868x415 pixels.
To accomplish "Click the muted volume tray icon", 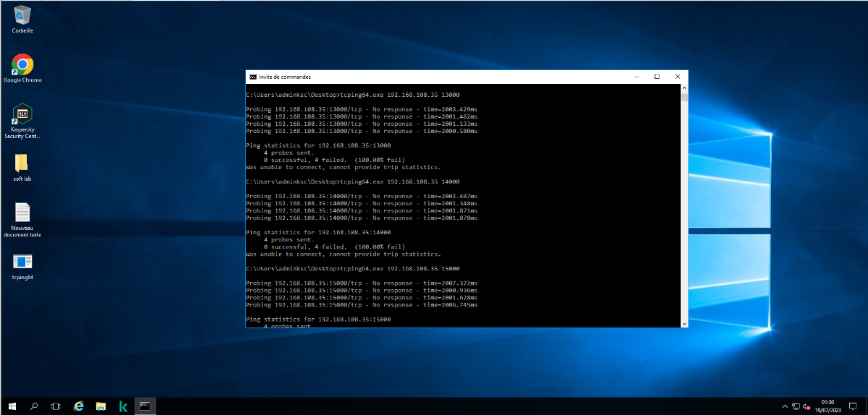I will 807,406.
